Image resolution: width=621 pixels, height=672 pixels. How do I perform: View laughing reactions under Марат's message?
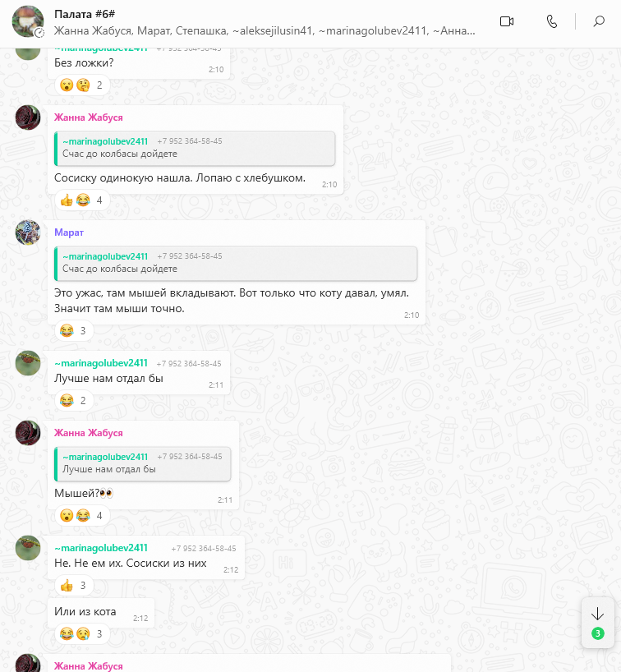pyautogui.click(x=74, y=331)
